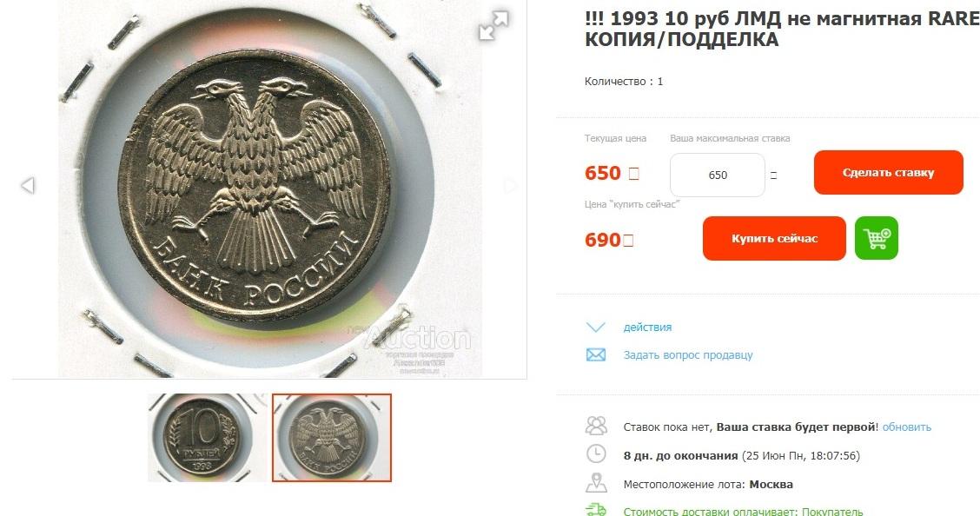The image size is (980, 516).
Task: Show previous photo with left arrow
Action: (x=28, y=186)
